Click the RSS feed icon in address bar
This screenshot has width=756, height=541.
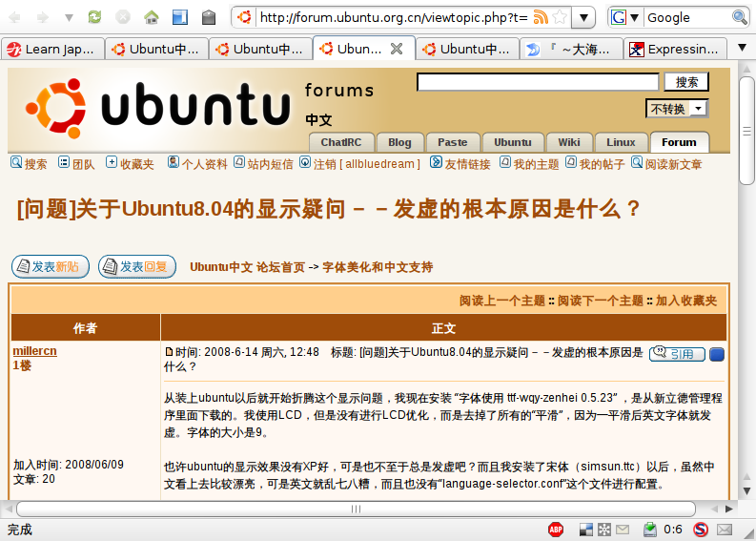pos(541,17)
